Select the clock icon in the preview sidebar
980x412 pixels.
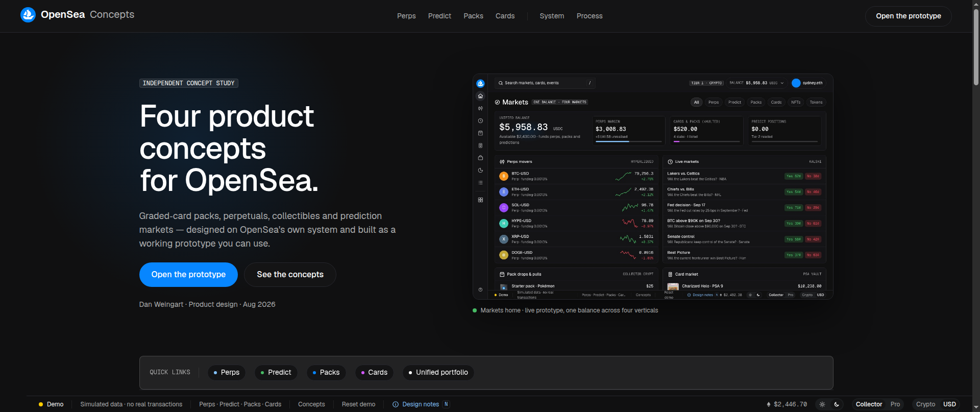(x=480, y=121)
